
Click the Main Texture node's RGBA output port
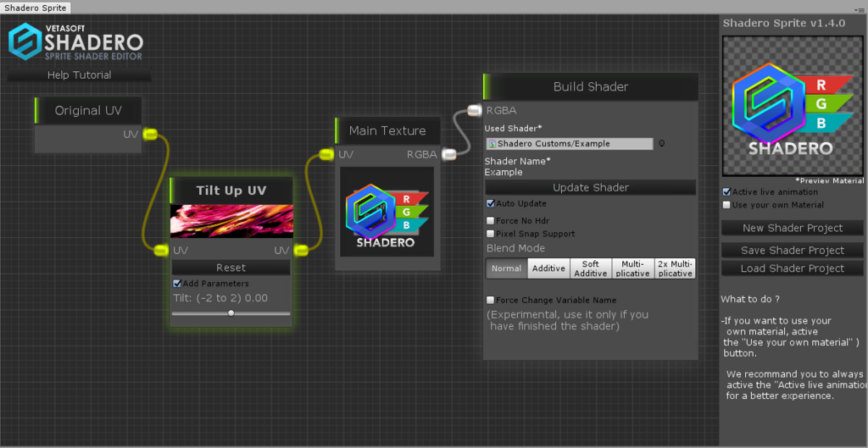[449, 154]
